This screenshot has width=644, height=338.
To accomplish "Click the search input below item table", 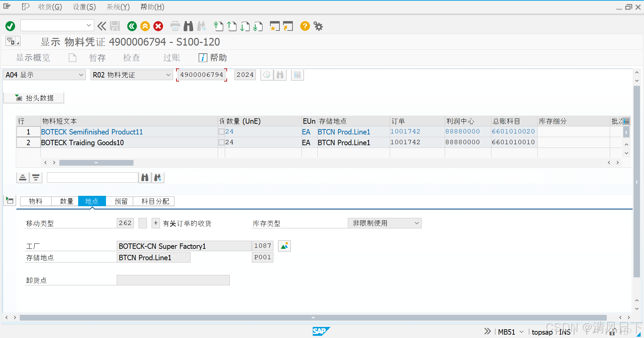I will click(93, 177).
